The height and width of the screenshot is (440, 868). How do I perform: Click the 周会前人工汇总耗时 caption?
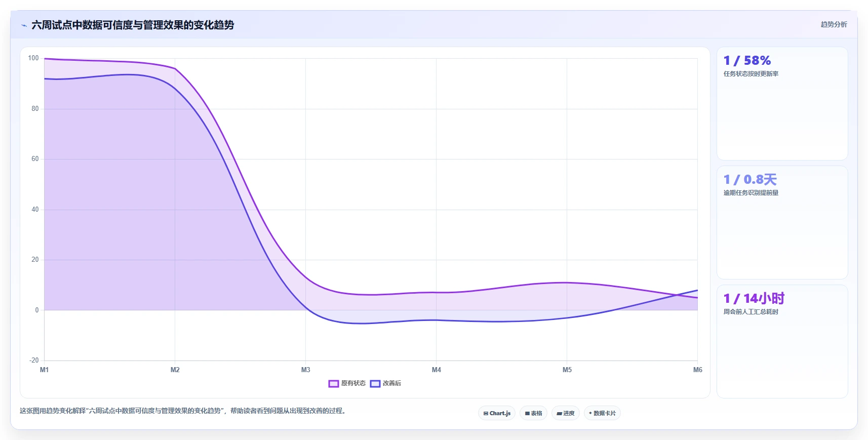(x=751, y=312)
